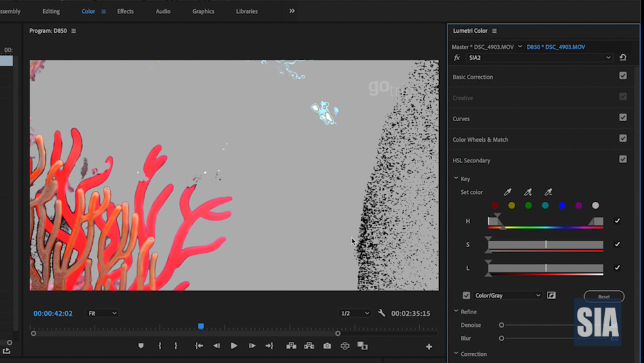Toggle the Color Wheels & Match checkbox

click(x=623, y=138)
